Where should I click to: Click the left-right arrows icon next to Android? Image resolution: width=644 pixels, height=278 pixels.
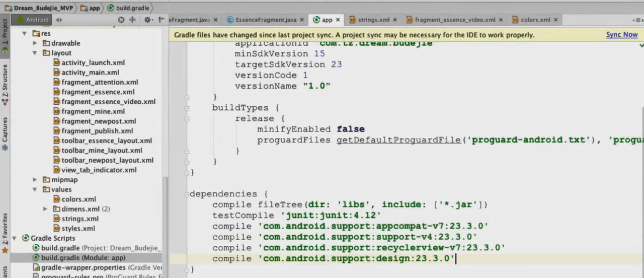point(59,20)
